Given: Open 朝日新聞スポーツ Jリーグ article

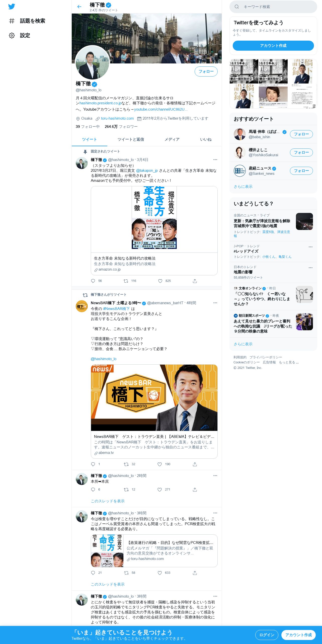Looking at the screenshot, I should tap(273, 324).
